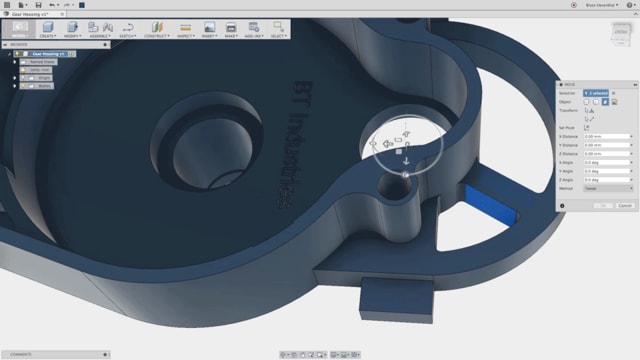Collapse the Browser panel

[x=5, y=44]
